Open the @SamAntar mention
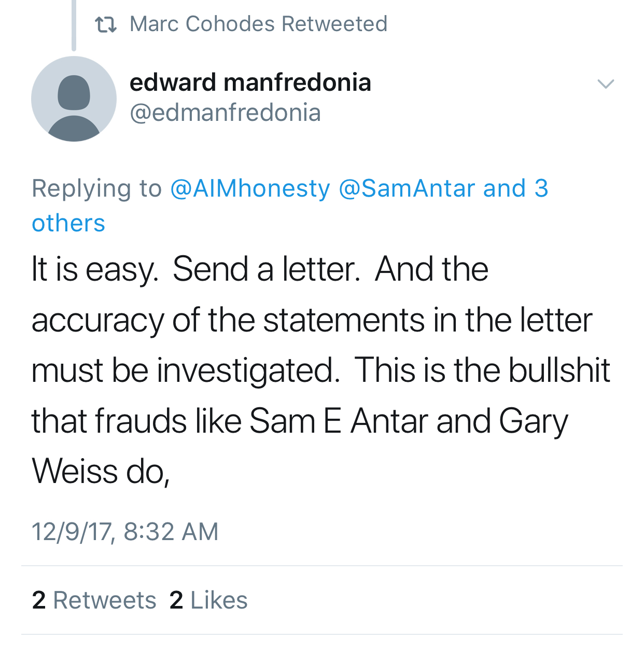Image resolution: width=644 pixels, height=648 pixels. pos(407,188)
